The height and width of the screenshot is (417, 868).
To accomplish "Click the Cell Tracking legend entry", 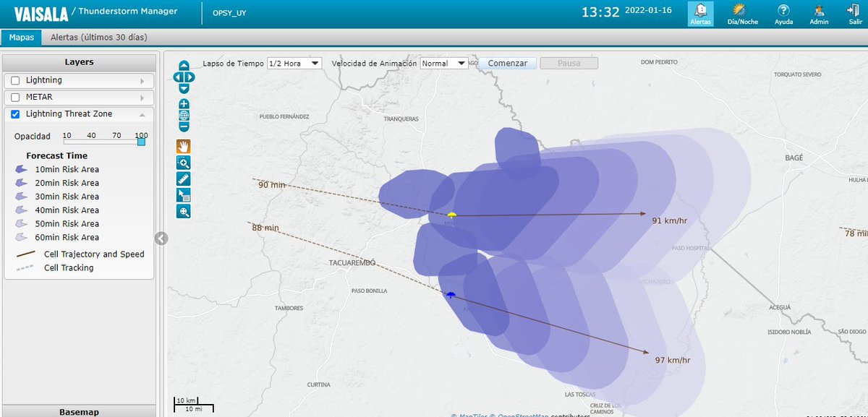I will pos(54,267).
